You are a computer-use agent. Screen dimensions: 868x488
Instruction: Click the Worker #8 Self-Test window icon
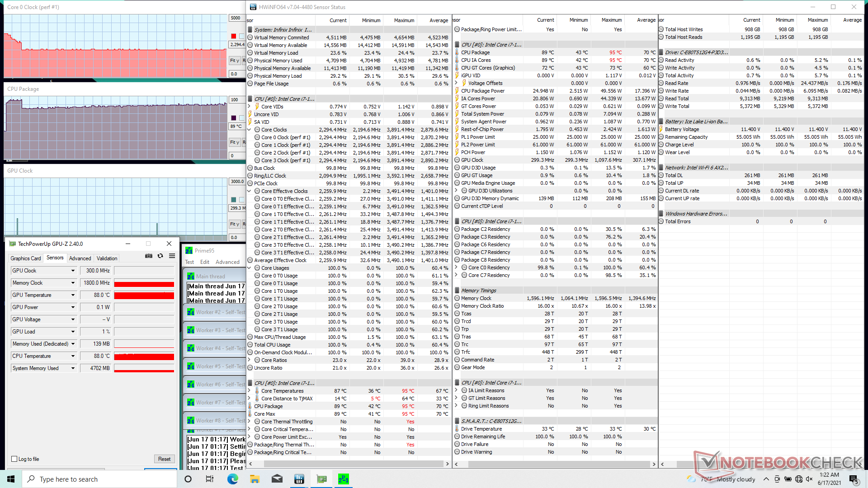[x=191, y=421]
